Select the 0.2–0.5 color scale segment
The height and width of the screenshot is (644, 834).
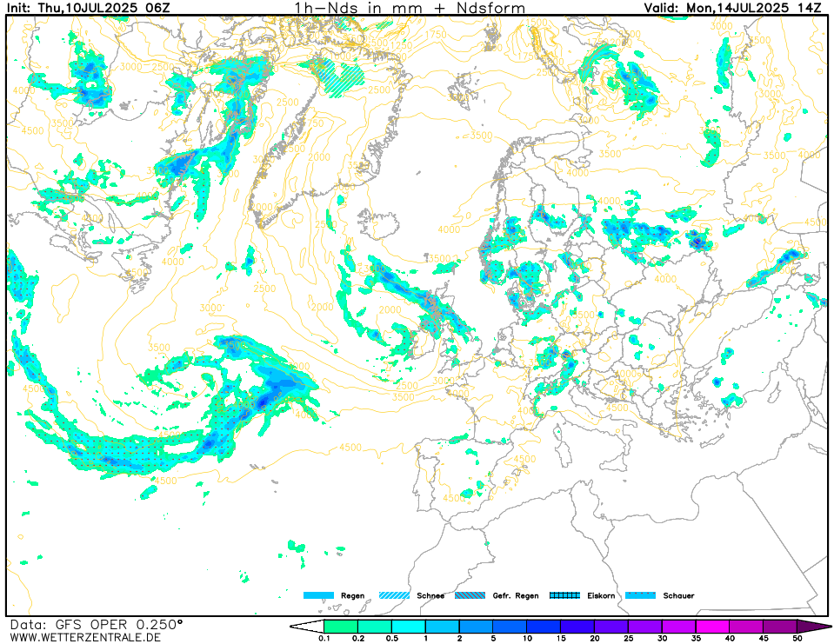coord(375,627)
